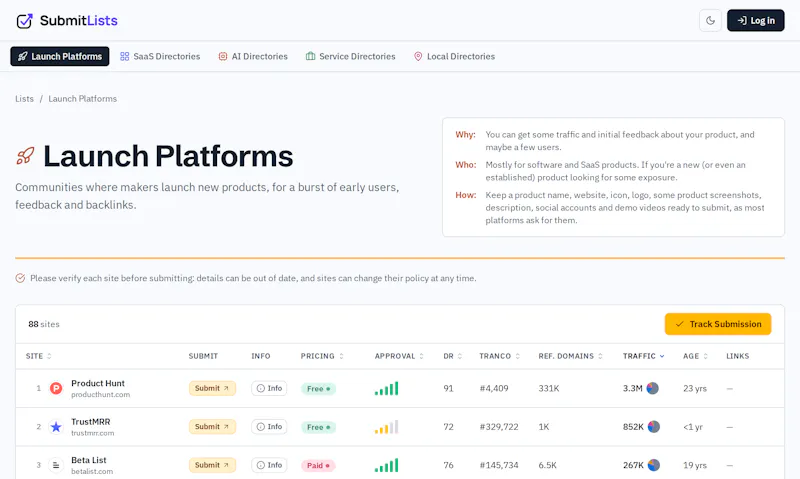800x479 pixels.
Task: Click pin icon in Local Directories tab
Action: coord(418,56)
